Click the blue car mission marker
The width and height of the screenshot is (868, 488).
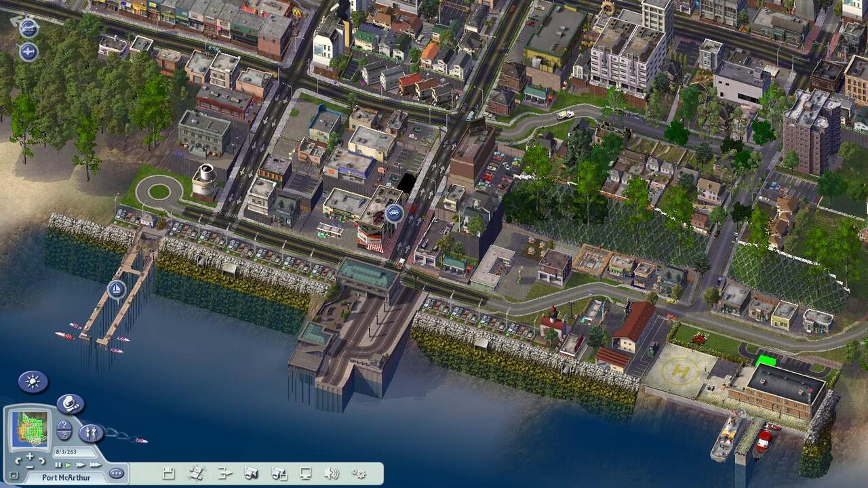click(x=394, y=213)
